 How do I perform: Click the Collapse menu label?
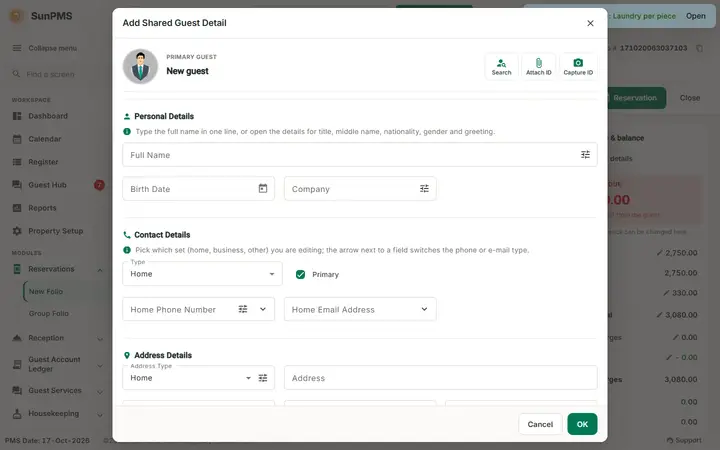tap(52, 48)
